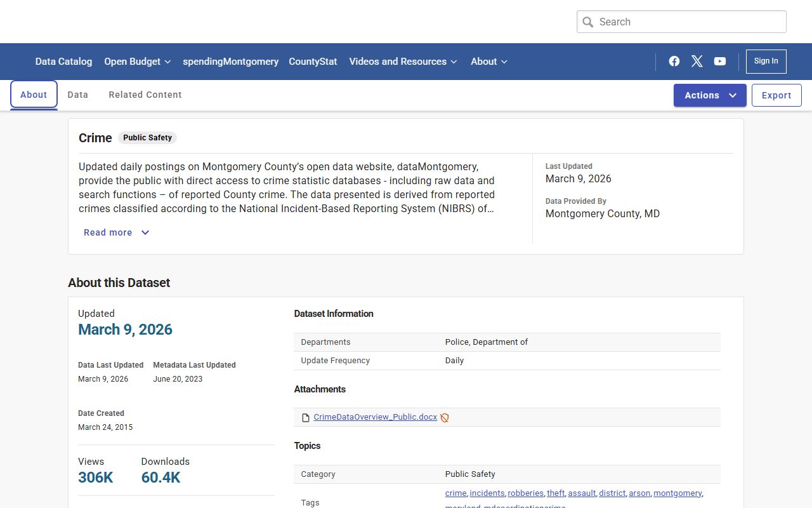
Task: Select the 'About this Dataset' heading
Action: pyautogui.click(x=119, y=283)
